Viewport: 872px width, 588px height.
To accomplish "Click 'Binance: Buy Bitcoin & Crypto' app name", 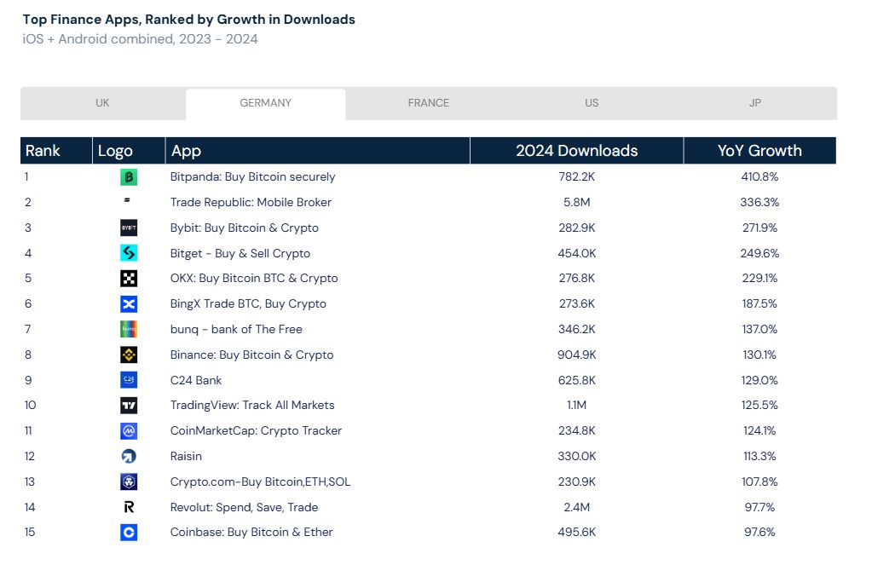I will (x=252, y=355).
